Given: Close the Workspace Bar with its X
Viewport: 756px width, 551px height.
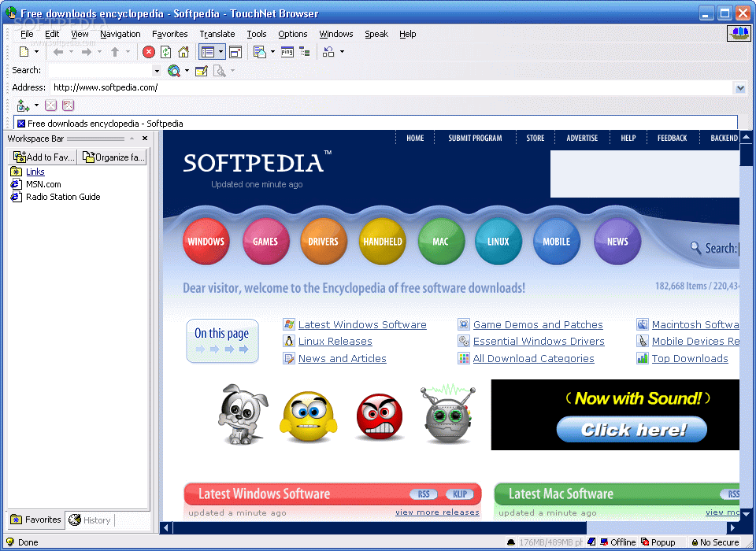Looking at the screenshot, I should coord(145,139).
